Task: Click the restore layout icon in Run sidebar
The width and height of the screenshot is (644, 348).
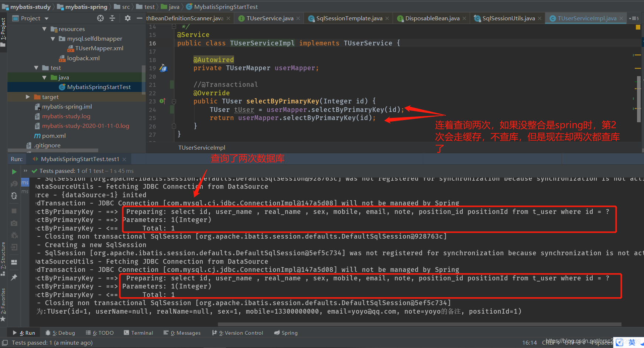Action: [x=14, y=262]
